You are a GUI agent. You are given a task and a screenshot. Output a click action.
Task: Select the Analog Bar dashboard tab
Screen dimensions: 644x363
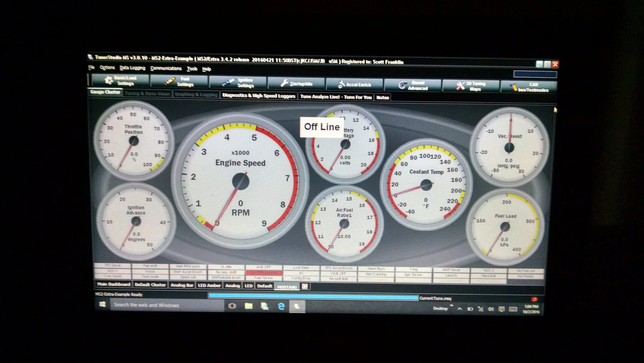(182, 285)
